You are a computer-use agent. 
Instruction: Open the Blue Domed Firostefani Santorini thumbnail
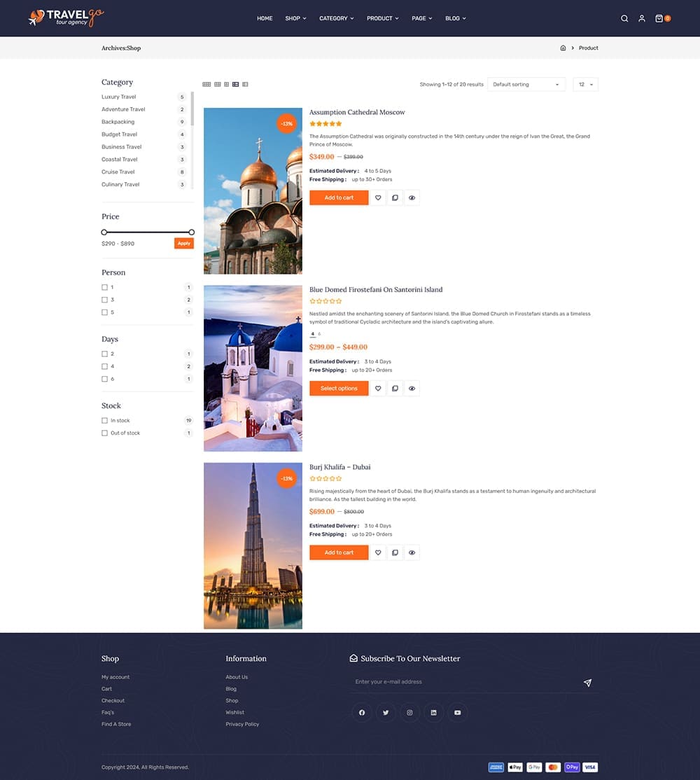[x=253, y=368]
